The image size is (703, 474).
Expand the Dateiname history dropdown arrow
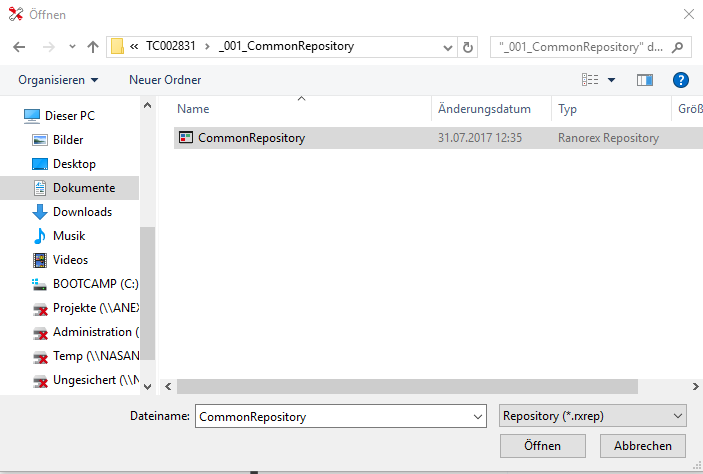pos(476,416)
